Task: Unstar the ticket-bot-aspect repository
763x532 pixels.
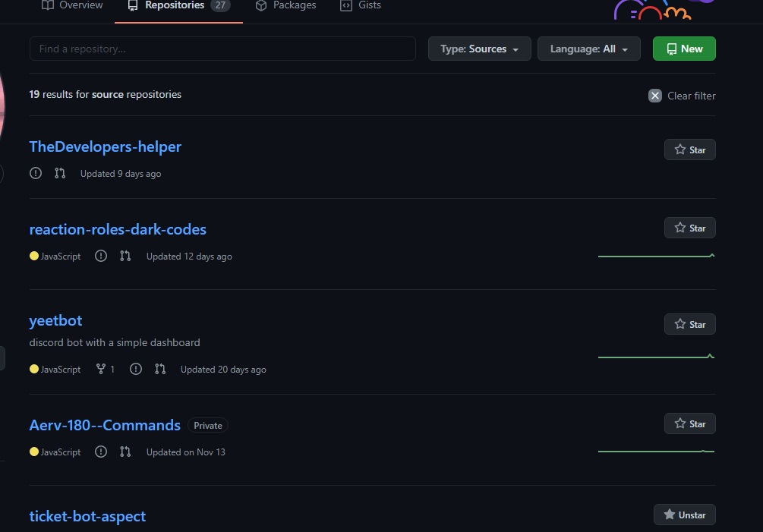Action: (684, 515)
